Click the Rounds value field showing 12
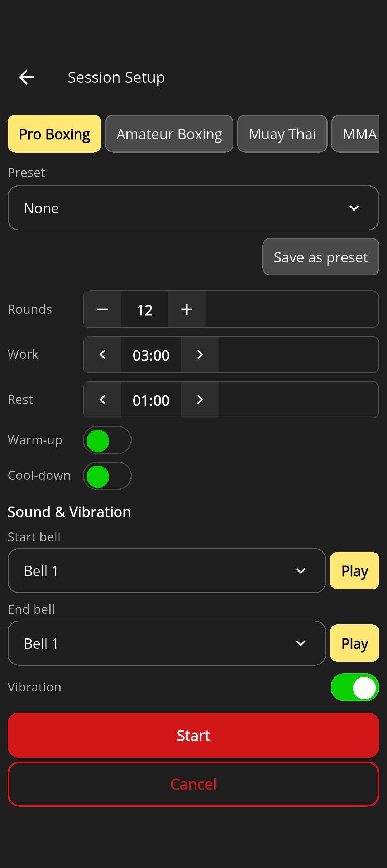This screenshot has height=868, width=387. (x=145, y=310)
